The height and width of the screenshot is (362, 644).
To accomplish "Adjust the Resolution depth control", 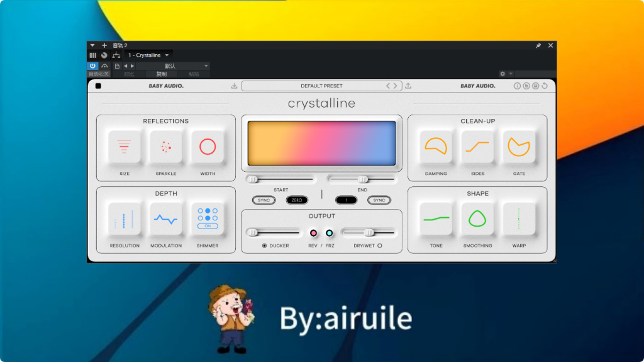I will tap(124, 219).
